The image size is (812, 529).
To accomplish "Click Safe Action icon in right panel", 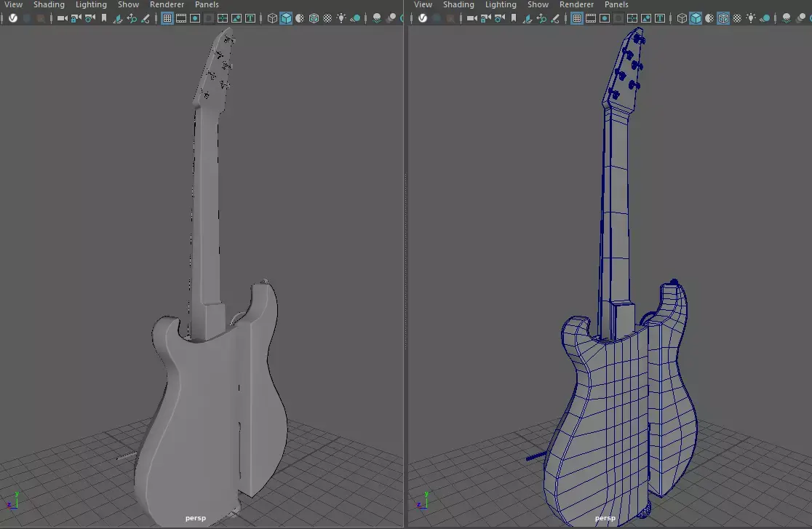I will pos(646,18).
